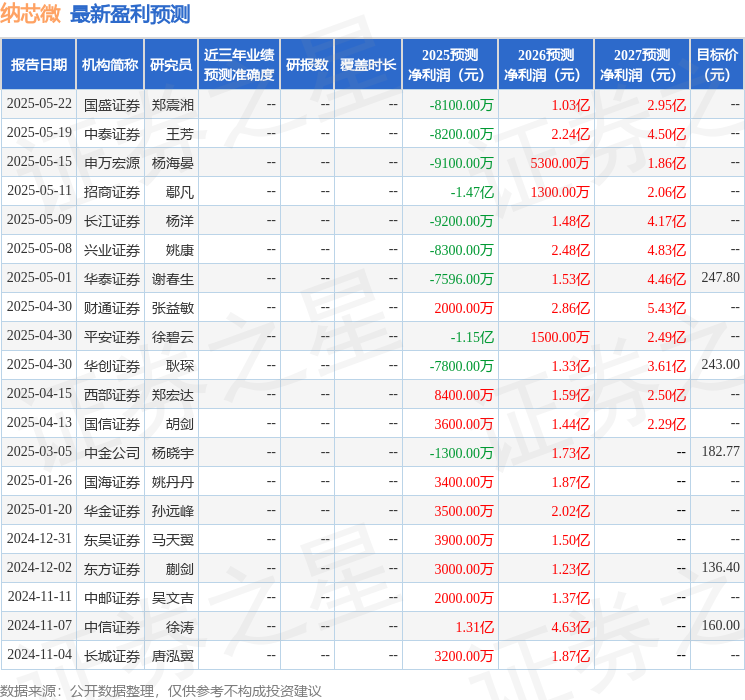Select the 机构简称 column header
The height and width of the screenshot is (700, 745).
110,65
